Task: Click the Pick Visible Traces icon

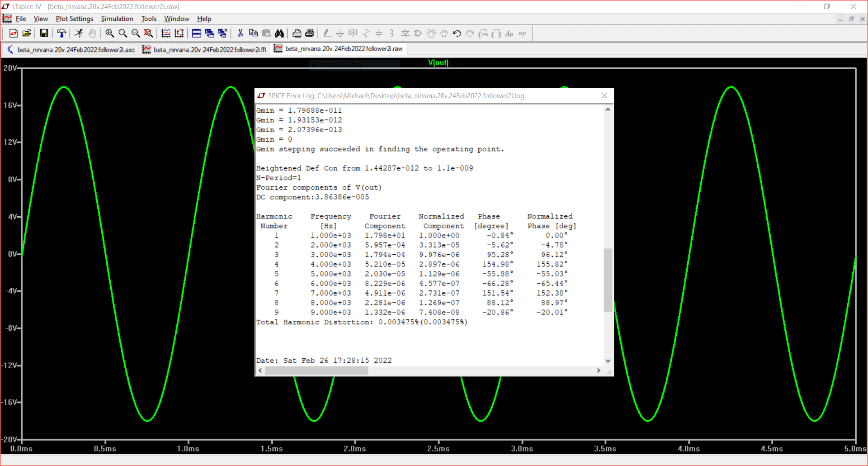Action: [166, 33]
